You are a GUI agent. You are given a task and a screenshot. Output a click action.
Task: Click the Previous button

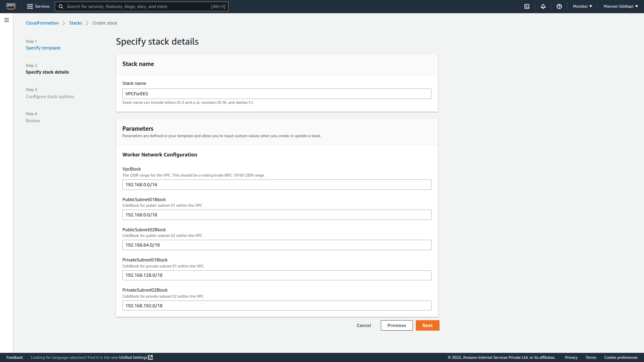pyautogui.click(x=396, y=325)
